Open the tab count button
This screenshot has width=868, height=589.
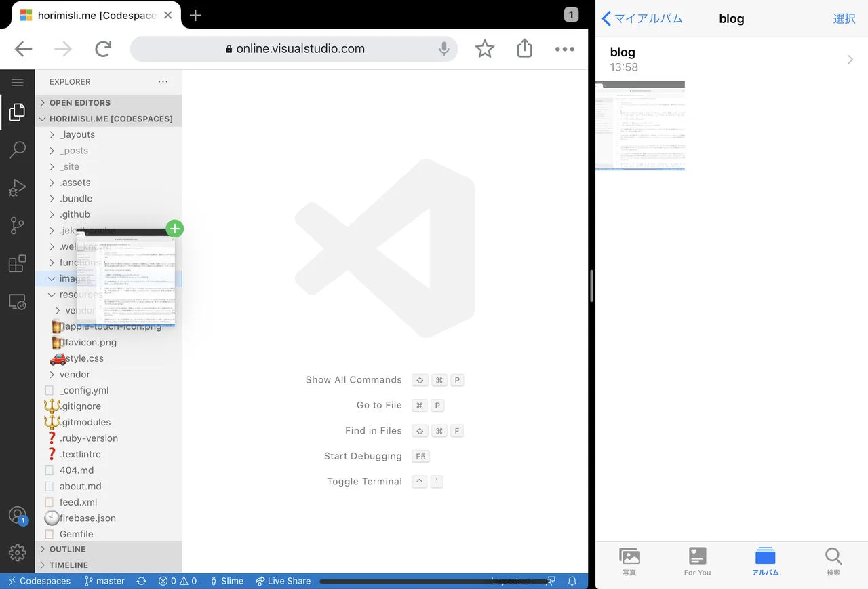[571, 14]
